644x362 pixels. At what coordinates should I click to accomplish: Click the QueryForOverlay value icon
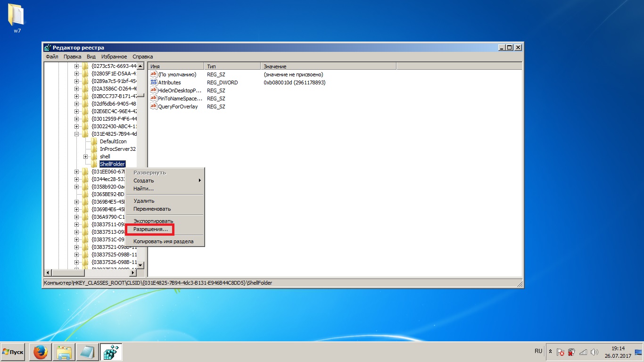coord(153,107)
